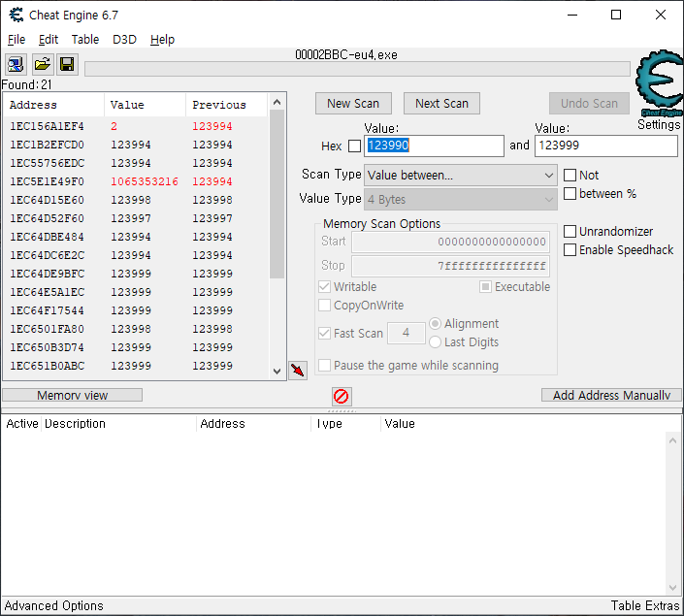Click the Previous column header
Viewport: 684px width, 616px height.
(x=226, y=105)
